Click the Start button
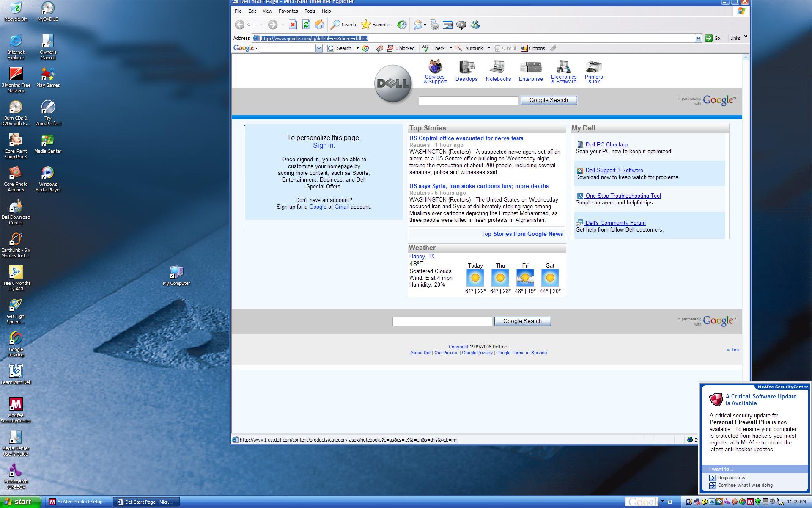 tap(20, 502)
